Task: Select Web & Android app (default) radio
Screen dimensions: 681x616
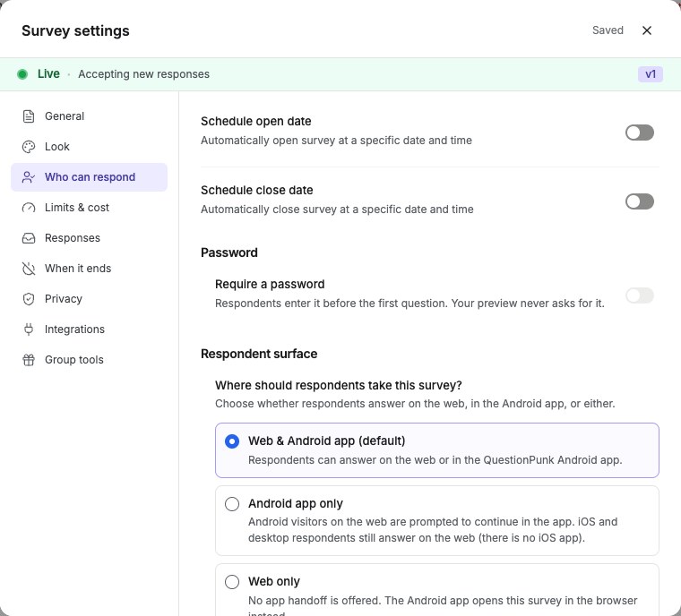Action: point(232,441)
